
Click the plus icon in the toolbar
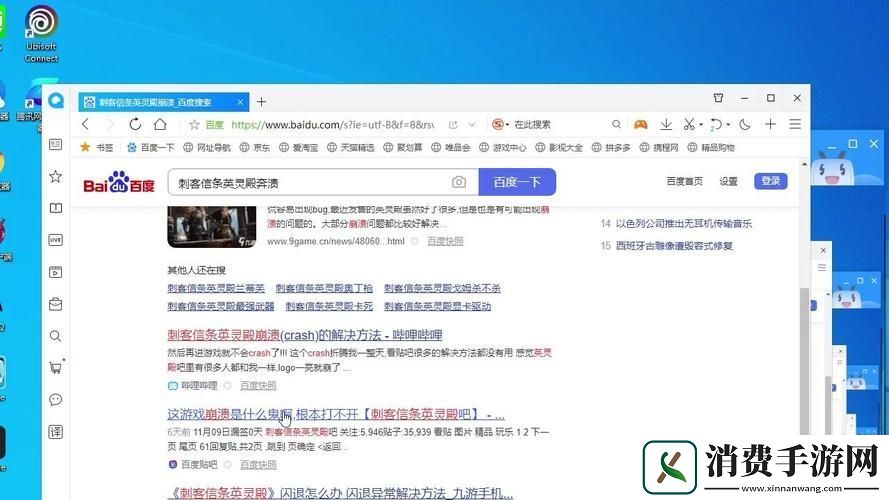[771, 124]
